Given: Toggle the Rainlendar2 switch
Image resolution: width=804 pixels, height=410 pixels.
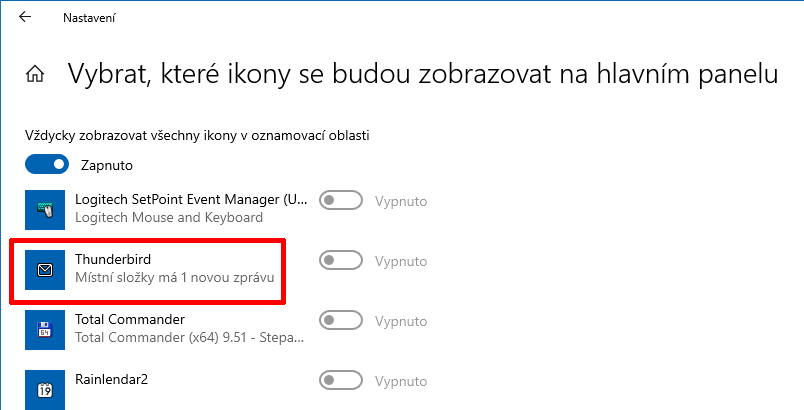Looking at the screenshot, I should click(340, 380).
